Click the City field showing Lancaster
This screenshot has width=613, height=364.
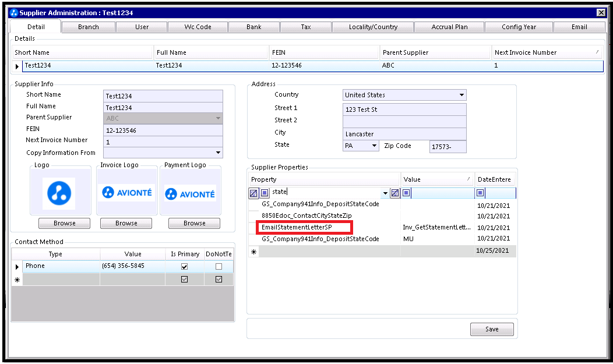coord(404,134)
